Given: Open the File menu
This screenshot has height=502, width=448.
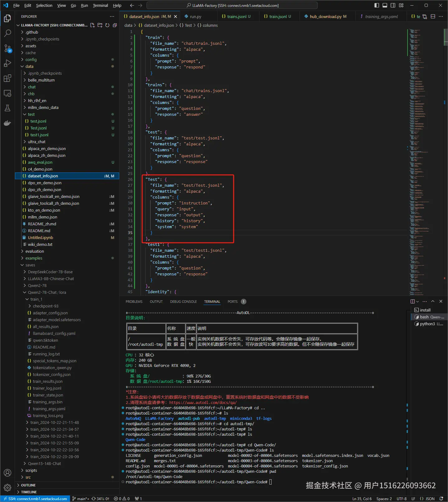Looking at the screenshot, I should click(16, 5).
